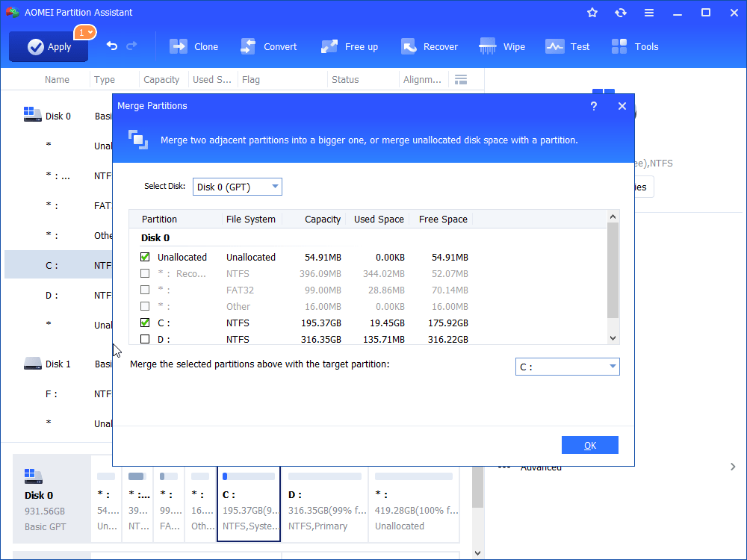This screenshot has width=747, height=560.
Task: Click the Flag column header in main list
Action: (x=250, y=80)
